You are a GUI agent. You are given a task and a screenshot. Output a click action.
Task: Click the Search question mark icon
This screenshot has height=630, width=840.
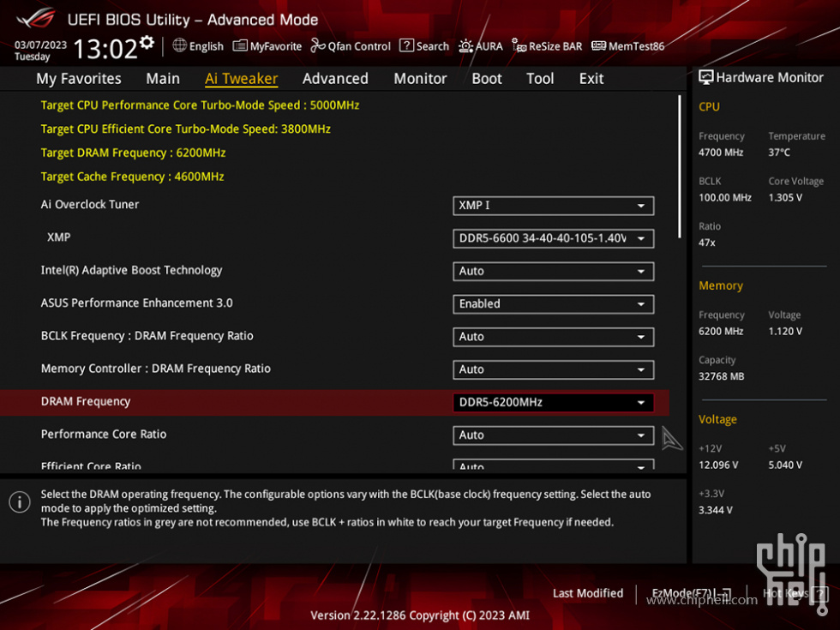[x=406, y=45]
